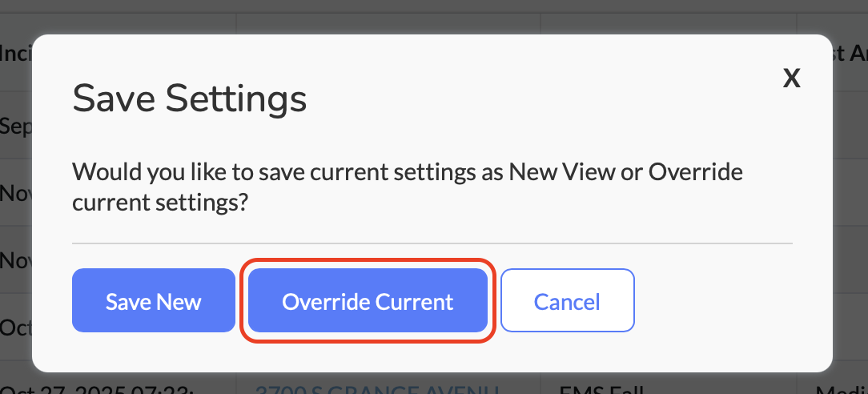The height and width of the screenshot is (394, 868).
Task: Click the partially hidden 'Inci' column header
Action: coord(14,53)
